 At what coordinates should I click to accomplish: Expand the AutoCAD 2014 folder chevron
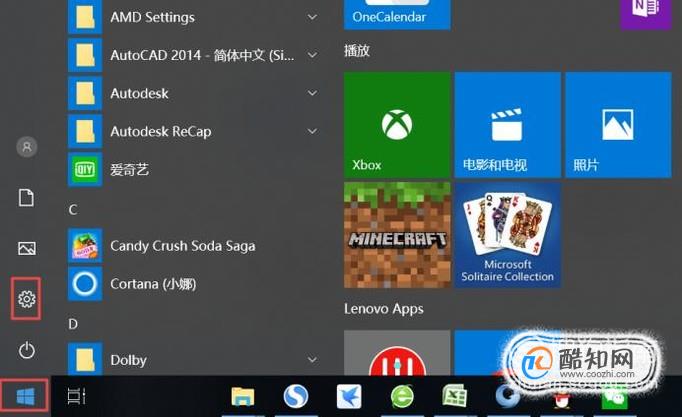pyautogui.click(x=312, y=55)
